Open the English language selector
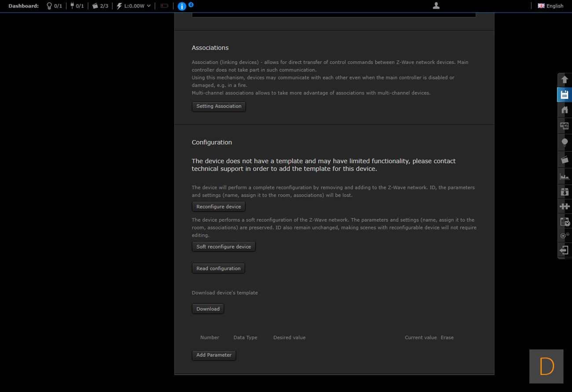572x392 pixels. [550, 6]
